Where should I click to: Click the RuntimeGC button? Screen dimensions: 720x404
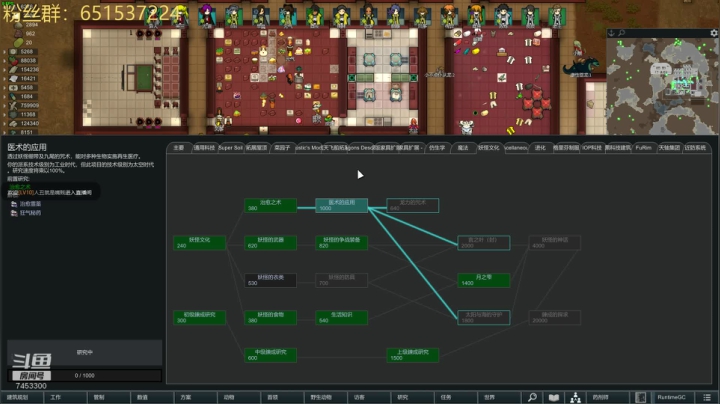[x=673, y=398]
